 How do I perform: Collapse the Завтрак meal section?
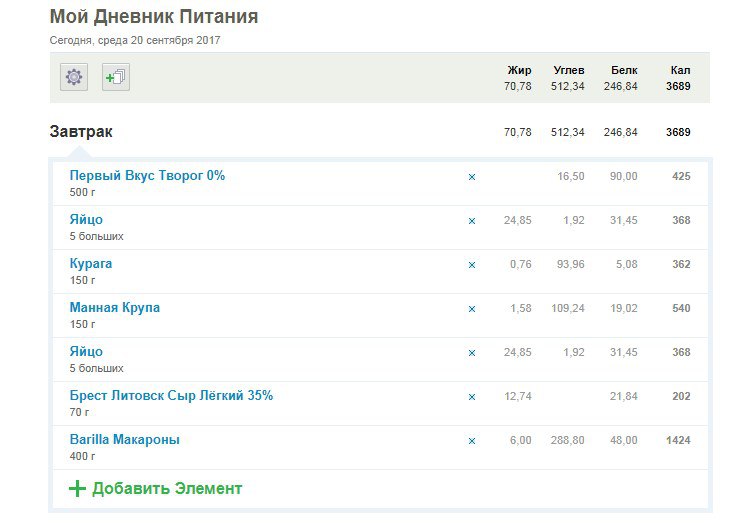81,132
